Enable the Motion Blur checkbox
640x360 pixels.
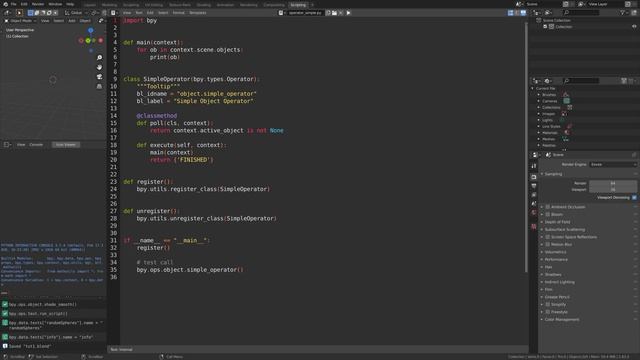point(548,244)
